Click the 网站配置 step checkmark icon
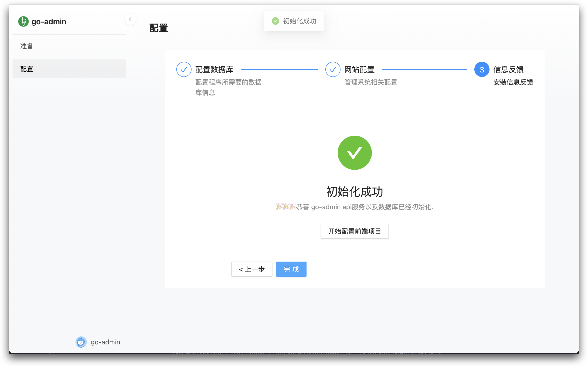Screen dimensions: 588x367 pos(333,69)
